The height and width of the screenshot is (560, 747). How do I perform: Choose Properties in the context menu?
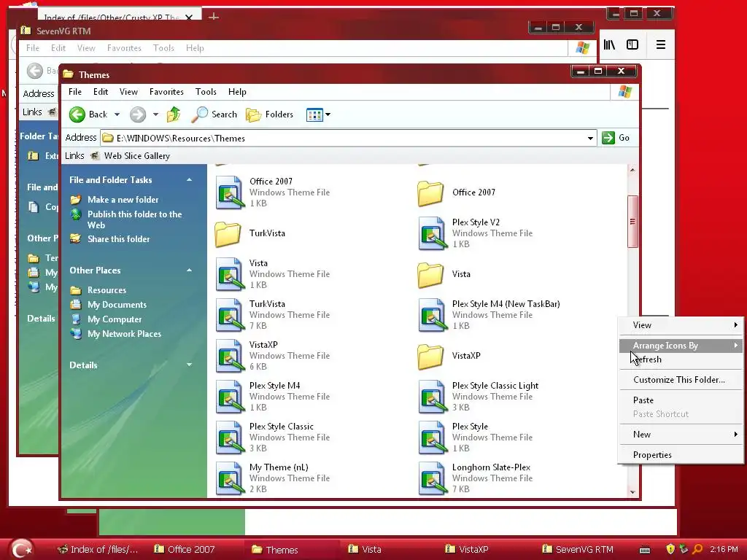click(x=681, y=455)
